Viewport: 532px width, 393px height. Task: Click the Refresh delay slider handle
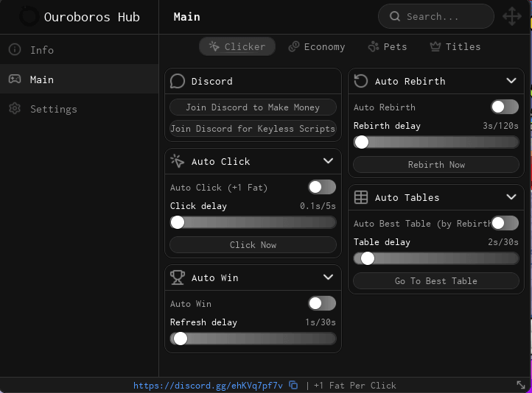181,339
